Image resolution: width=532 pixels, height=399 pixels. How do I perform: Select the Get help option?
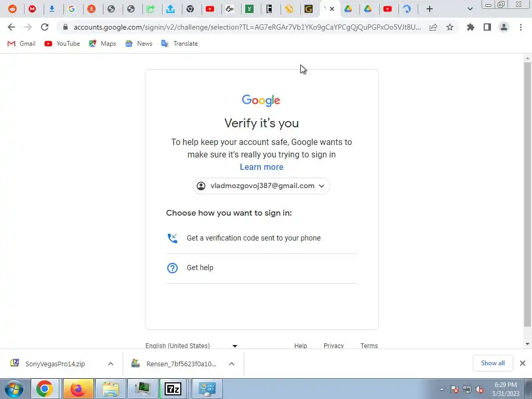click(x=262, y=268)
